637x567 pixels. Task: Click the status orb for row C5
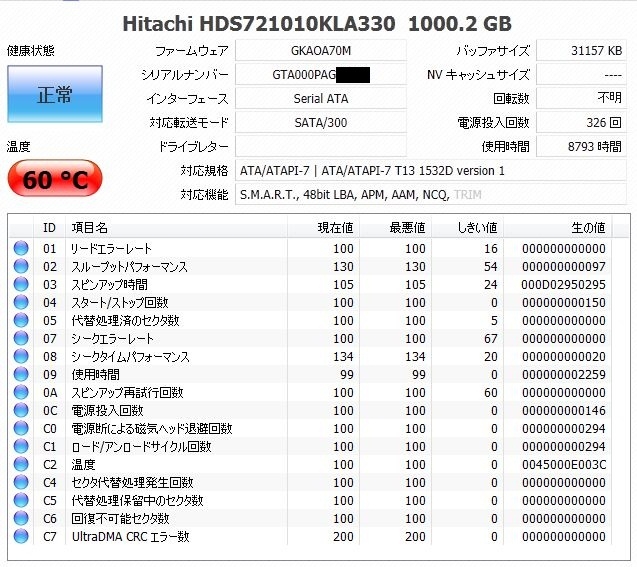click(x=21, y=500)
